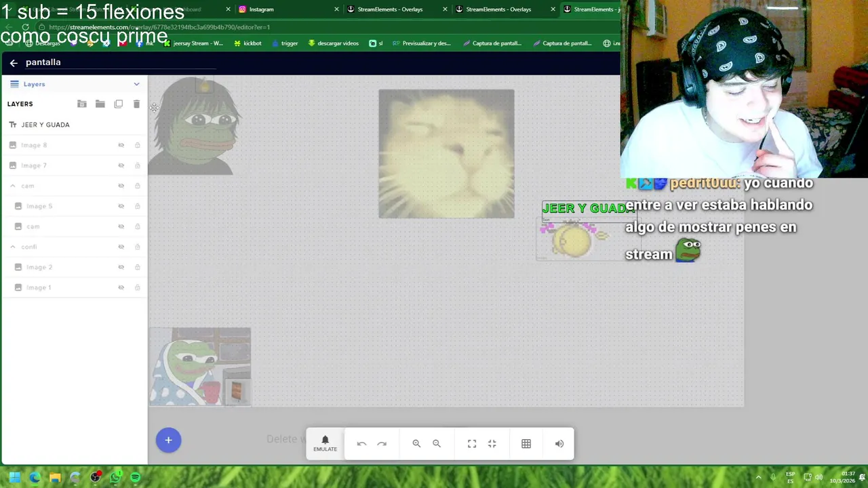
Task: Open Windows Start menu
Action: click(14, 477)
